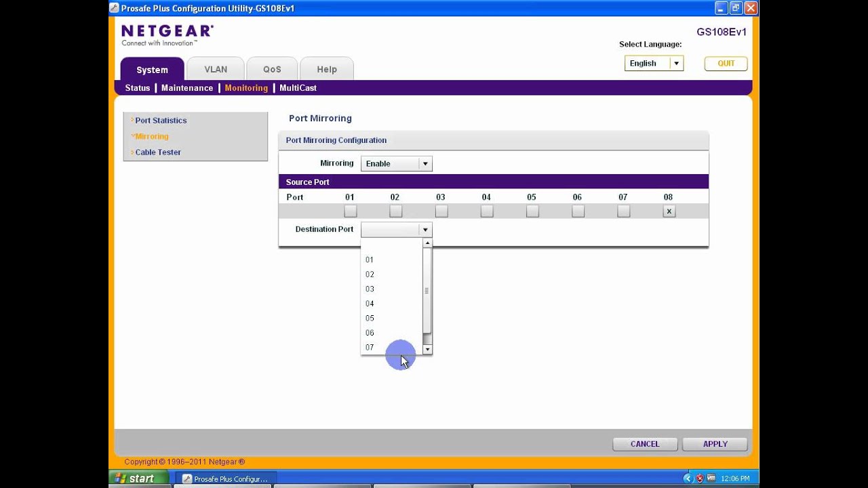The image size is (868, 488).
Task: Choose 04 in Destination Port list
Action: [x=392, y=304]
